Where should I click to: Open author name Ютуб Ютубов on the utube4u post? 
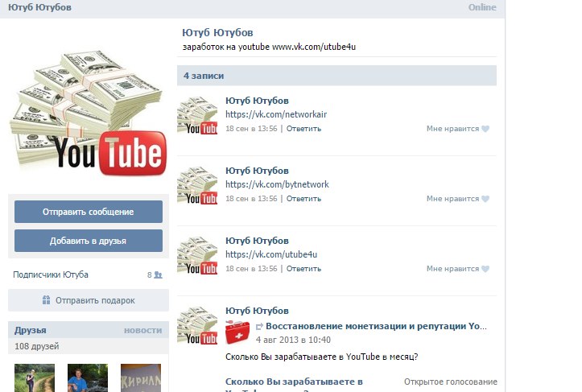257,241
